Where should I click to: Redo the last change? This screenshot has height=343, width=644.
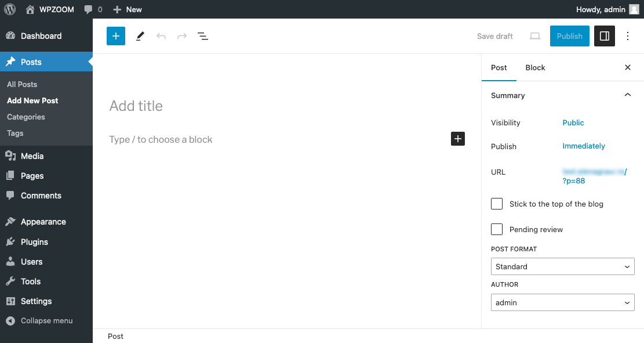coord(182,36)
